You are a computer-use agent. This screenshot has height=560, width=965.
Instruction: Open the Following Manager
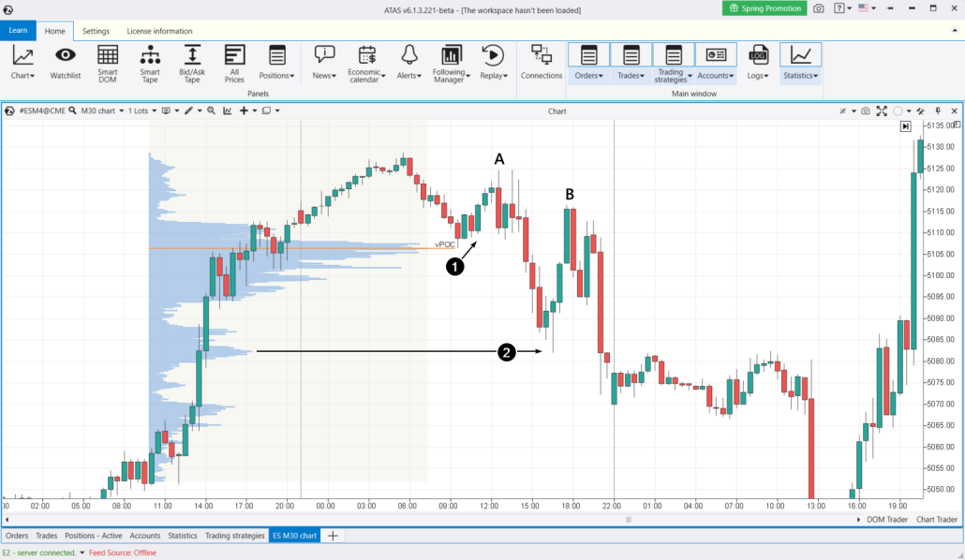[x=450, y=63]
